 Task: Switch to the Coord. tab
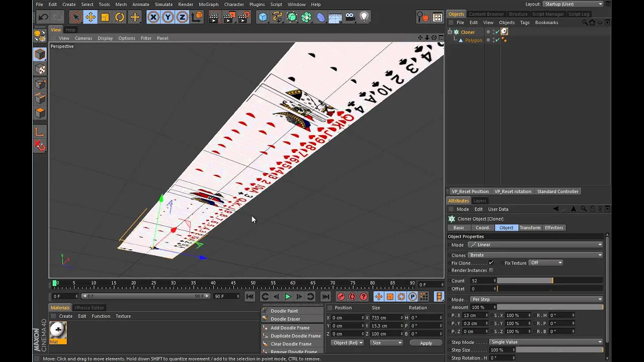pos(482,228)
